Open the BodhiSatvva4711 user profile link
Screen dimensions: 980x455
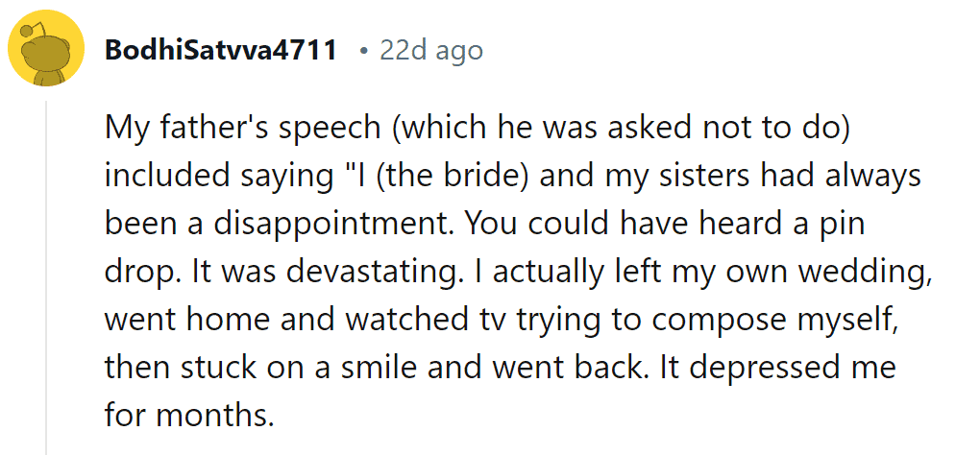(x=221, y=50)
